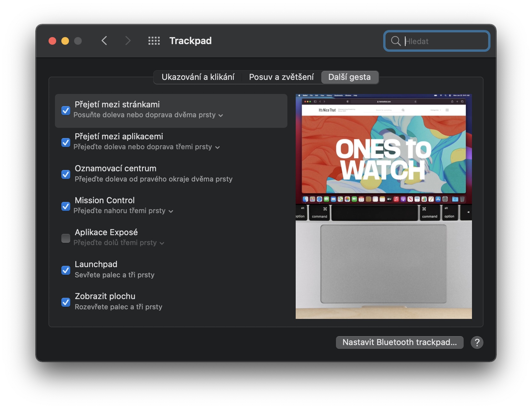Focus the Hledat search field
This screenshot has width=532, height=409.
tap(437, 41)
